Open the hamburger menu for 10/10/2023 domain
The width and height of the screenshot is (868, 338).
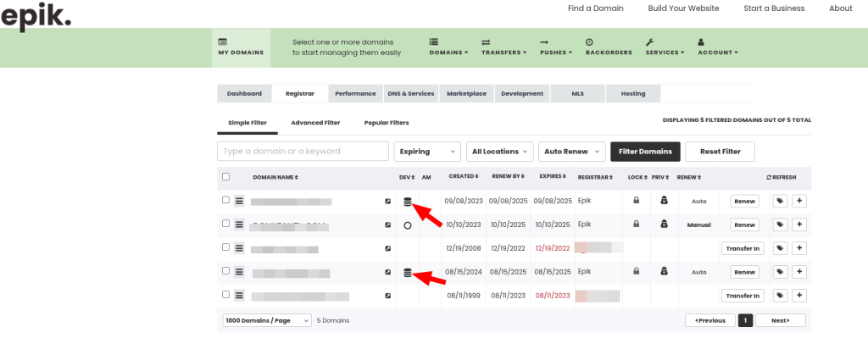tap(239, 224)
